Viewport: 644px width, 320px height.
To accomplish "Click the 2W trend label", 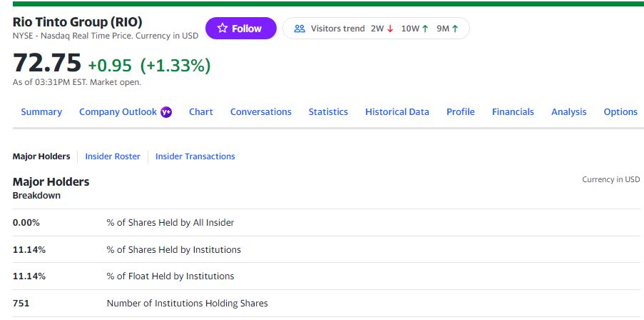I will click(x=377, y=29).
